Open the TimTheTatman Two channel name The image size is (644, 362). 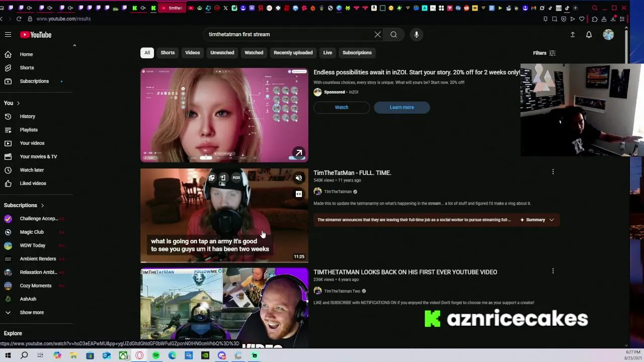click(342, 291)
